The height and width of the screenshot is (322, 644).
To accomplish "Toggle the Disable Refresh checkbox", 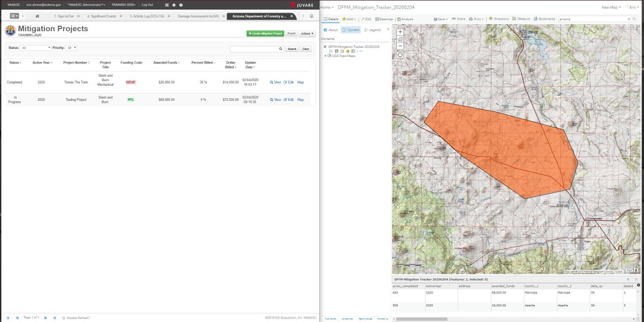I will 64,318.
